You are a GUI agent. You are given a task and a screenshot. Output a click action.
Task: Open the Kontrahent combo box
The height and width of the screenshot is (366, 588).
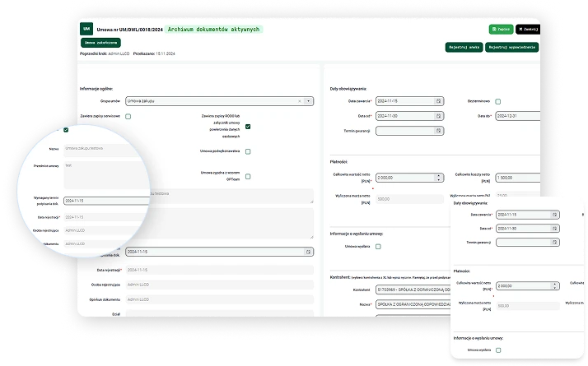412,290
